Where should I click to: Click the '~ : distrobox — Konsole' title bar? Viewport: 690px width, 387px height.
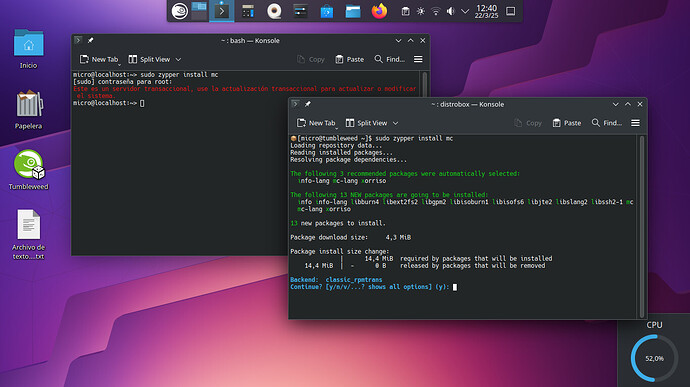[467, 104]
